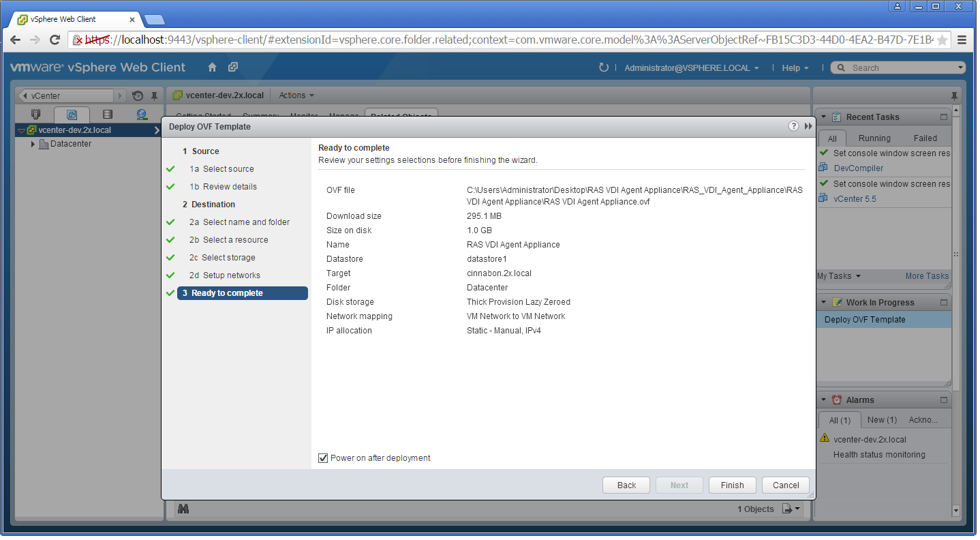Open the vCenter inventory icon beside Home
The image size is (980, 540).
tap(233, 67)
